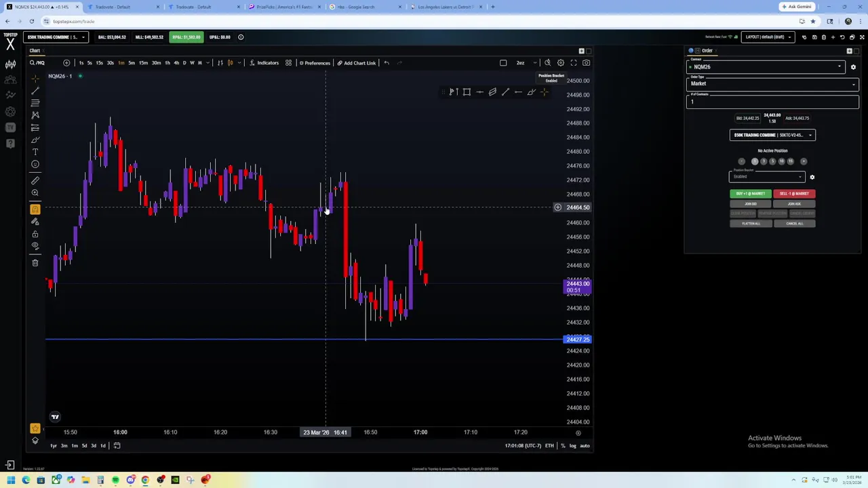Click the JOIN BID button
The image size is (868, 488).
click(751, 204)
